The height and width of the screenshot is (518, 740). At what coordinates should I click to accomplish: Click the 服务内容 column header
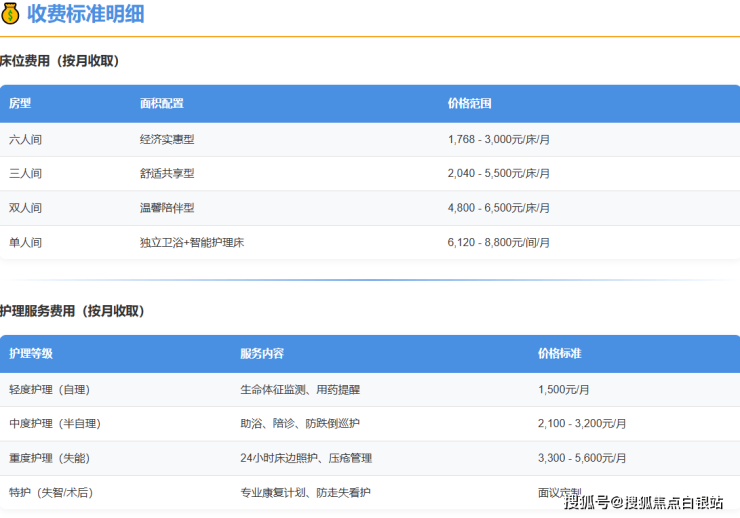(x=261, y=354)
